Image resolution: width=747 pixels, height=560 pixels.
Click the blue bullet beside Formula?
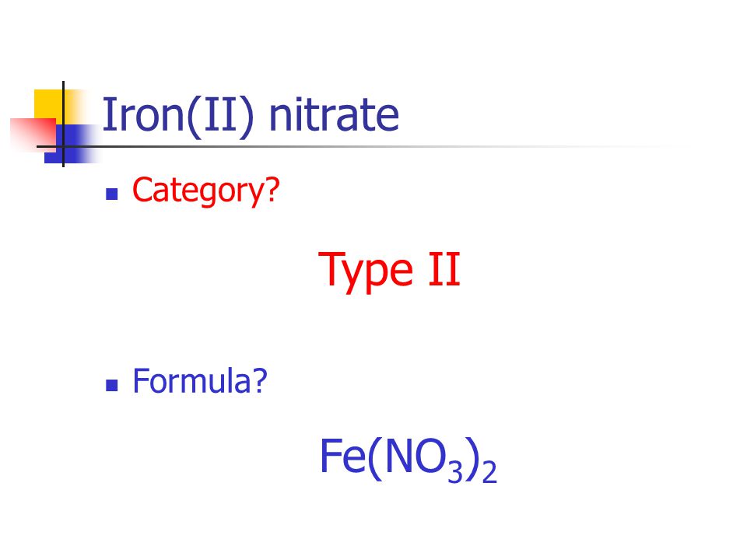tap(112, 385)
